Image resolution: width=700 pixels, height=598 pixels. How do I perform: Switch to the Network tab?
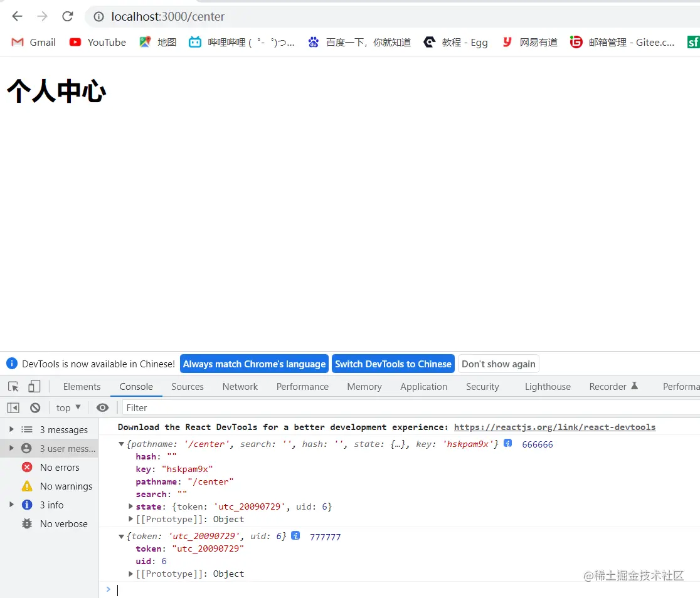click(x=240, y=387)
